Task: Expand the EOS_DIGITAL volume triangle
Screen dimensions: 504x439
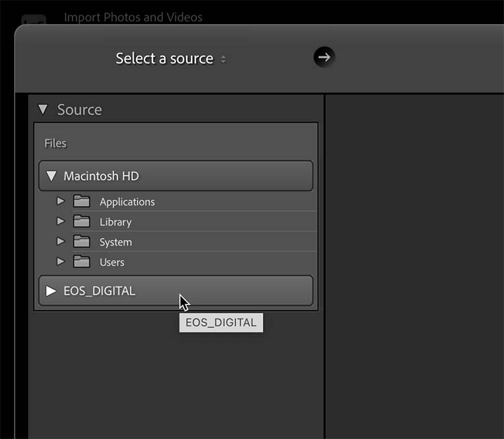Action: [51, 291]
